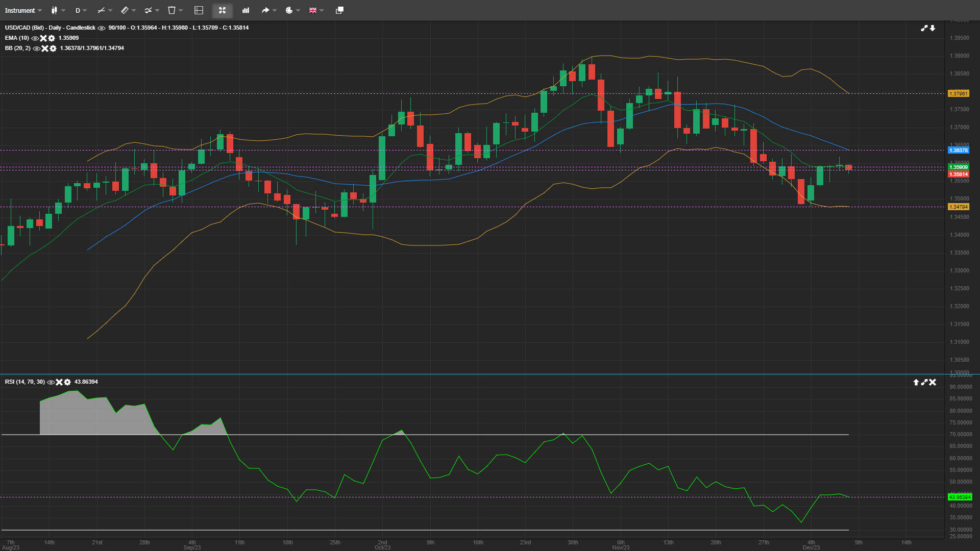Viewport: 980px width, 551px height.
Task: Click the 1.35814 red current price label
Action: point(958,174)
